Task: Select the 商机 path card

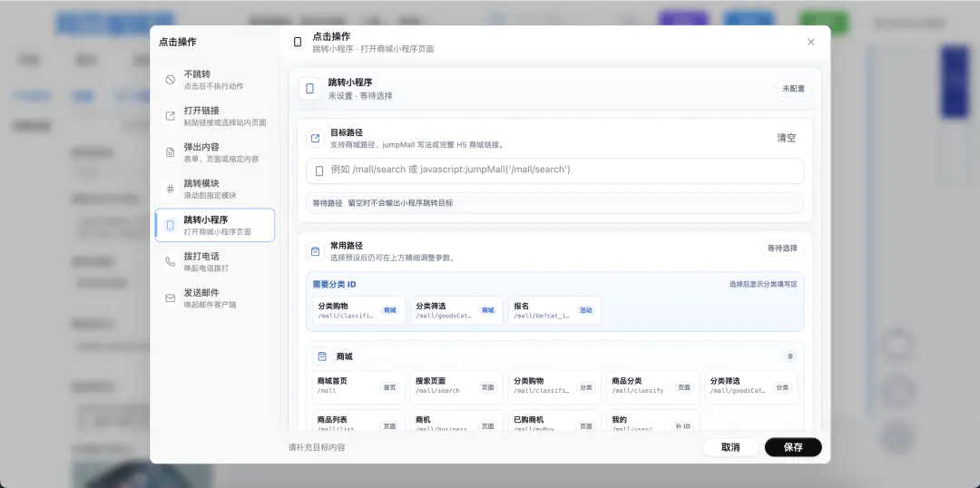Action: 456,421
